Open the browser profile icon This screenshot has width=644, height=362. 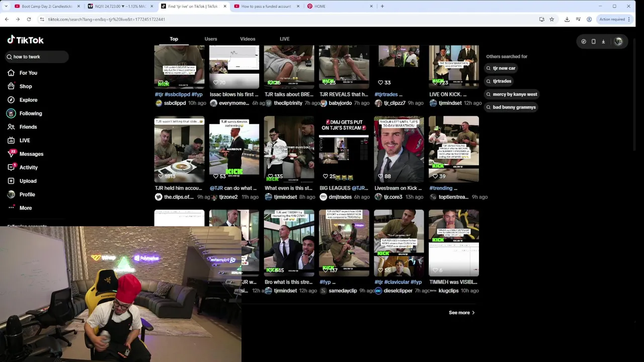(589, 19)
